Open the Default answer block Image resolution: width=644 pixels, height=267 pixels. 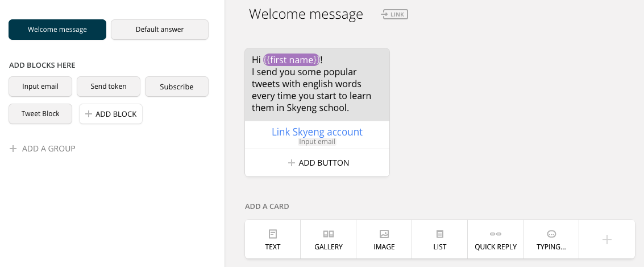pyautogui.click(x=160, y=30)
